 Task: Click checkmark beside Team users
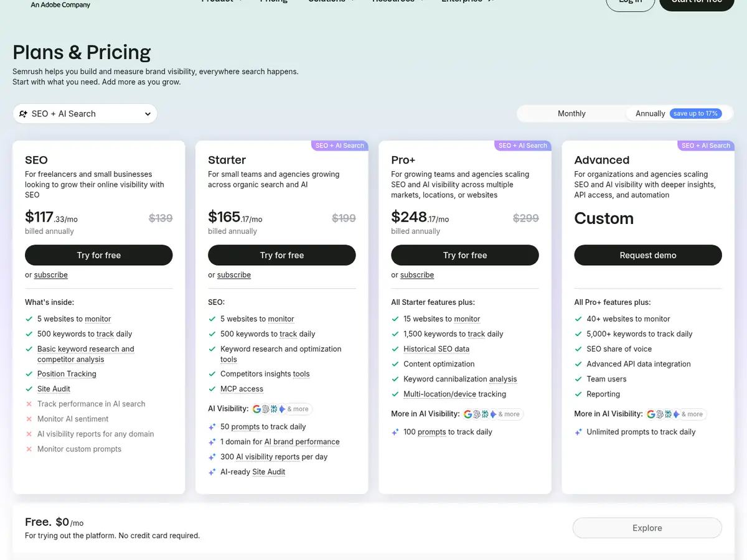[x=578, y=379]
